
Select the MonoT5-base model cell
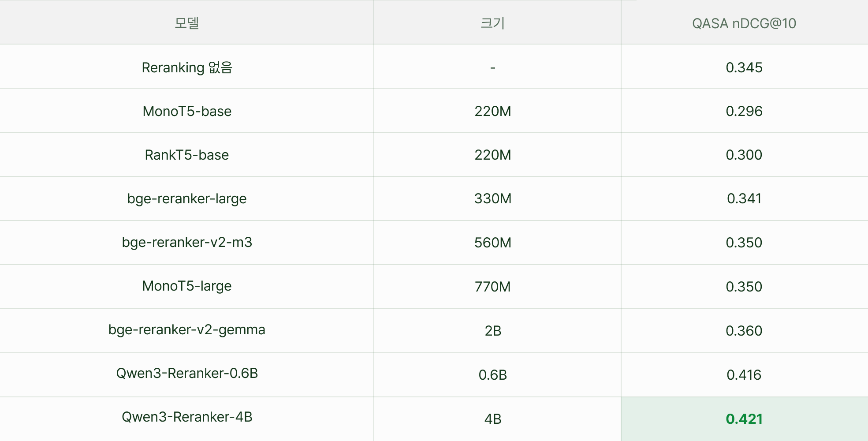[187, 111]
